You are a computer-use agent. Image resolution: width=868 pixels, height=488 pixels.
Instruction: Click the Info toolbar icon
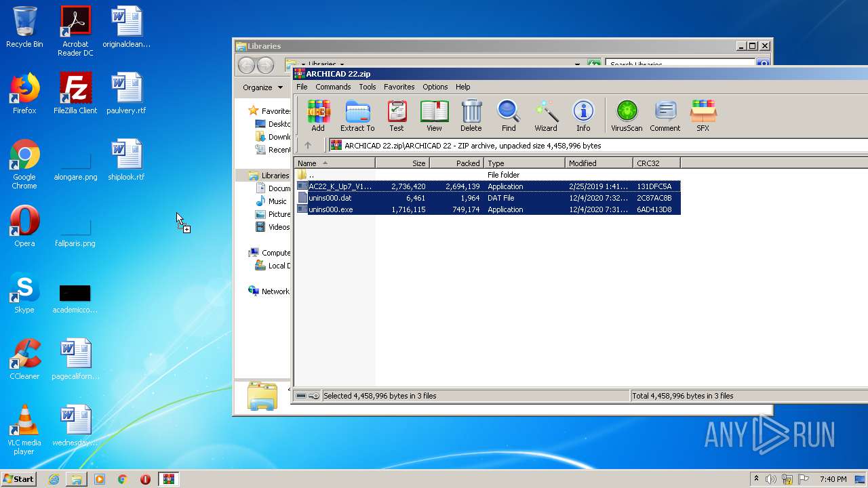tap(583, 115)
